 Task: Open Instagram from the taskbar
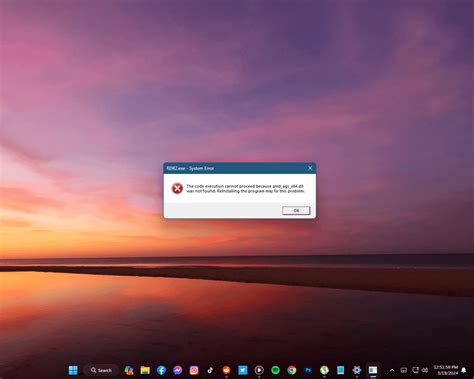[194, 370]
